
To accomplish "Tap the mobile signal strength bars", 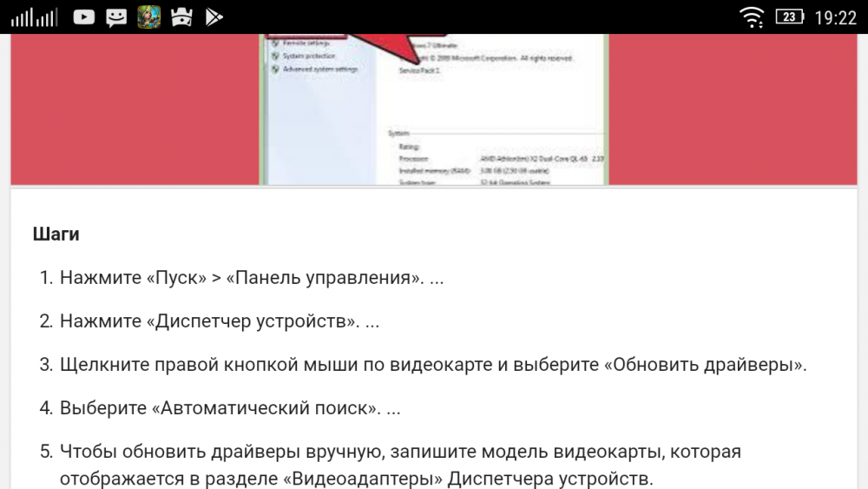I will point(34,17).
